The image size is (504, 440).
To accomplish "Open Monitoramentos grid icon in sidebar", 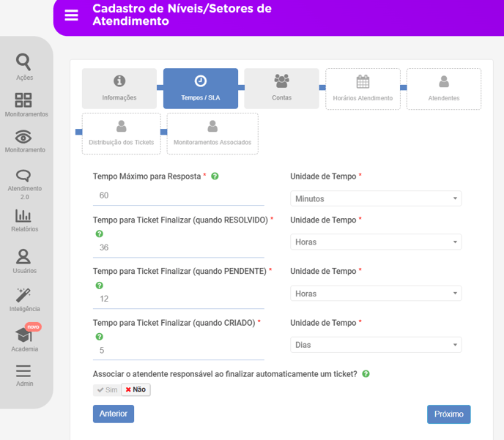I will [23, 100].
